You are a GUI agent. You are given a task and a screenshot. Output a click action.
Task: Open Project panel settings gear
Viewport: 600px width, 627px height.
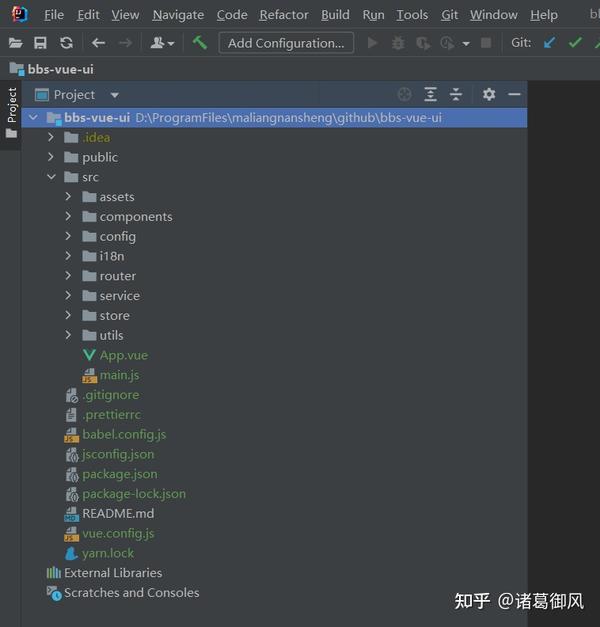point(489,94)
